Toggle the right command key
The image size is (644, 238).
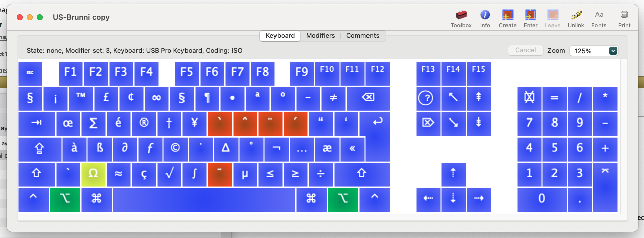pos(311,200)
